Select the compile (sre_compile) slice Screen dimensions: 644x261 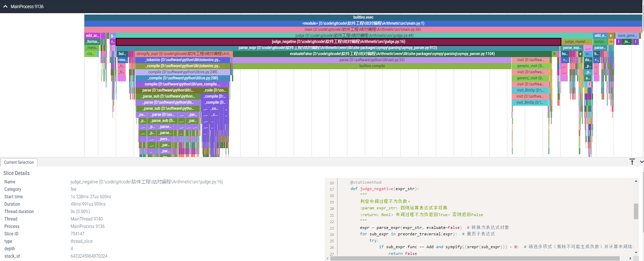182,84
